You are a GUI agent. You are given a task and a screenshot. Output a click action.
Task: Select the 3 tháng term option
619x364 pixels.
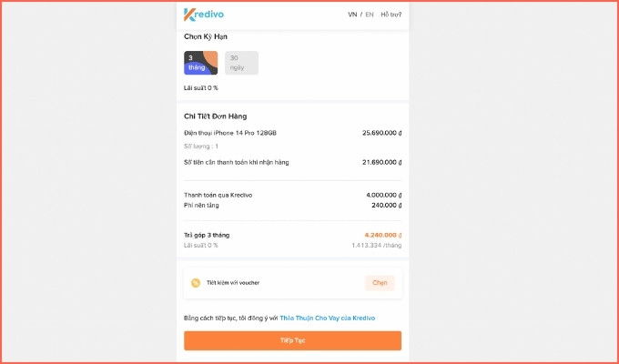point(200,63)
